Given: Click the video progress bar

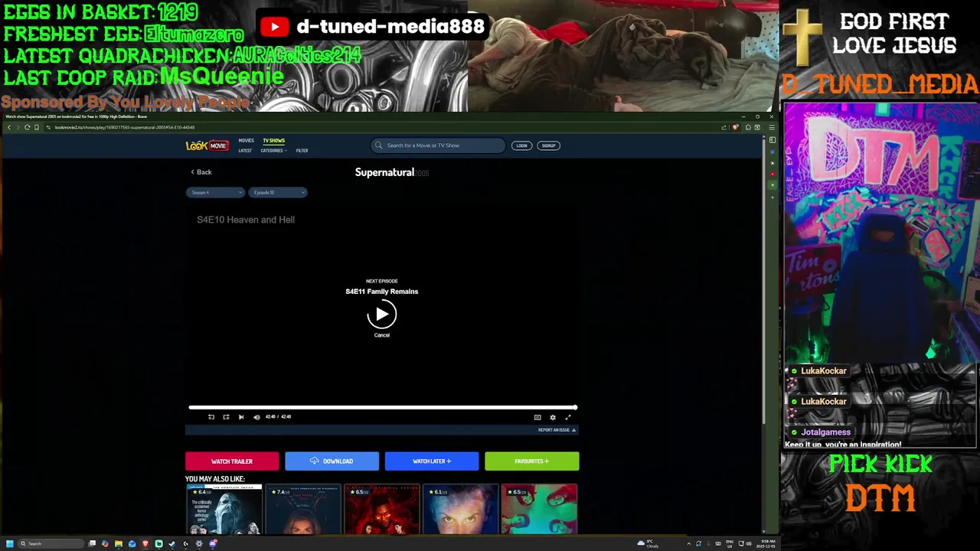Looking at the screenshot, I should pyautogui.click(x=382, y=408).
